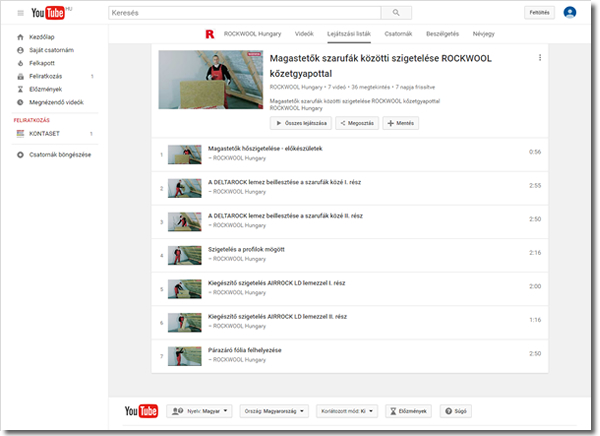Viewport: 600px width, 436px height.
Task: Switch to the Csatornák tab
Action: pos(398,34)
